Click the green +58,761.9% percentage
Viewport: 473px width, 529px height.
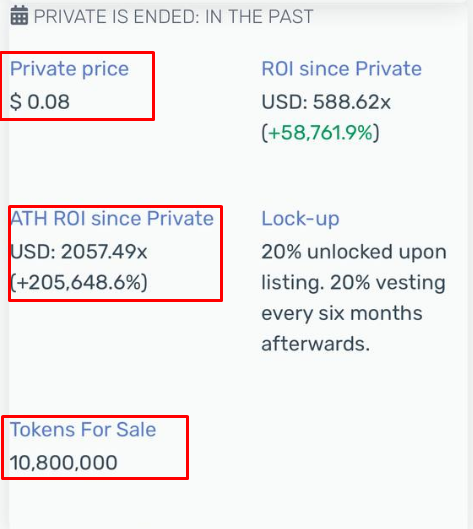click(321, 132)
